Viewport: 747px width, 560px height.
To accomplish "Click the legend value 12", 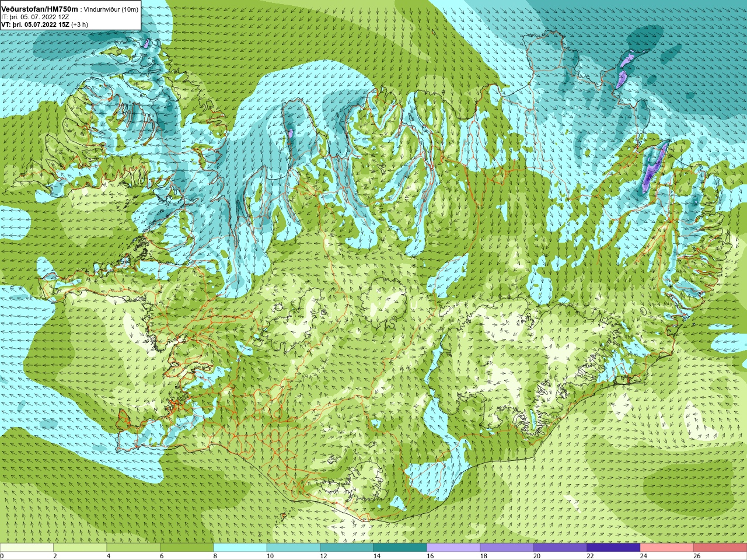I will point(323,556).
